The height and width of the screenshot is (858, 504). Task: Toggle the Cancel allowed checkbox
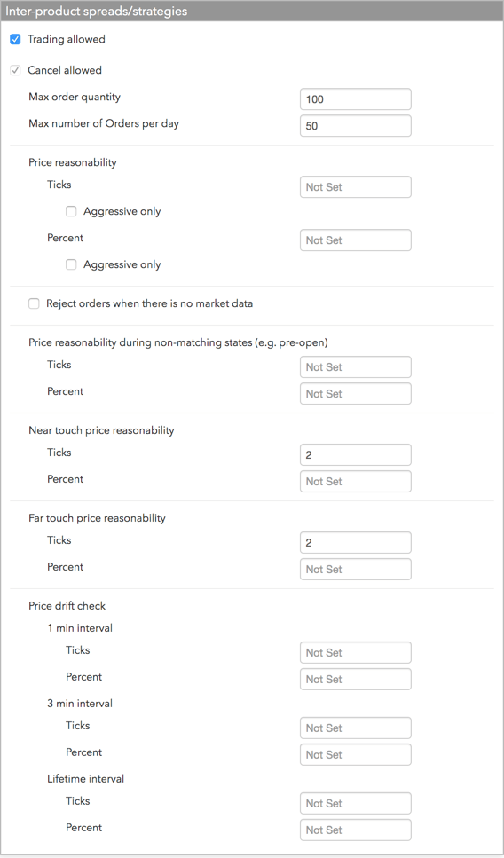[x=15, y=70]
